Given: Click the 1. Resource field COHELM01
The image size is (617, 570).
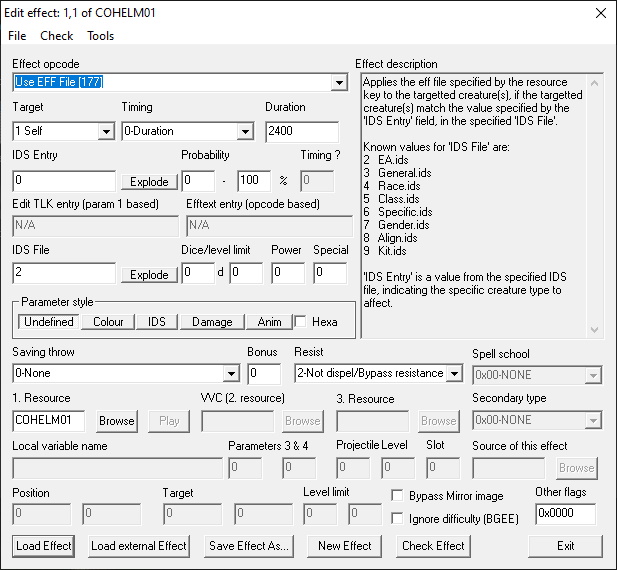Looking at the screenshot, I should pos(48,421).
